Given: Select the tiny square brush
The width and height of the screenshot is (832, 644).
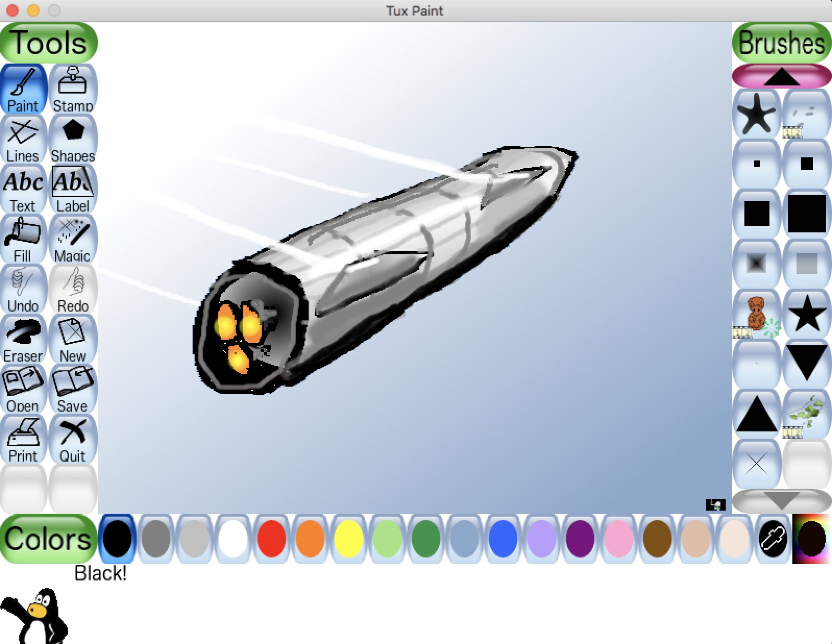Looking at the screenshot, I should (x=756, y=164).
